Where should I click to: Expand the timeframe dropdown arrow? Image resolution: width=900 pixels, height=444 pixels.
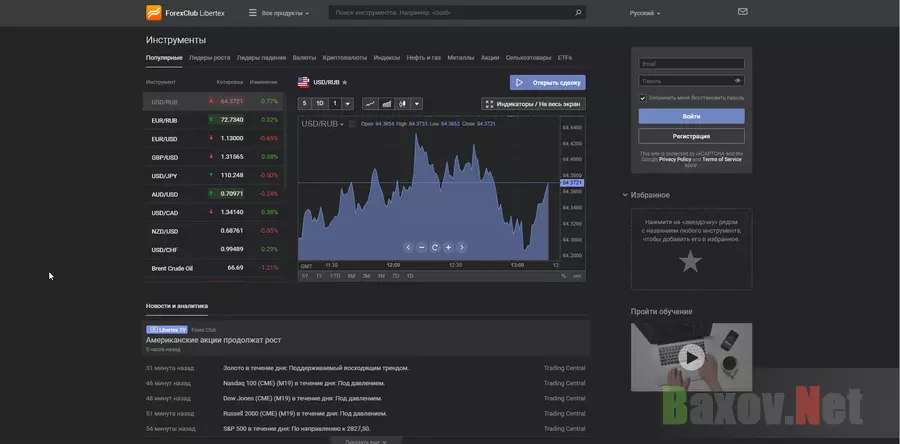(348, 104)
